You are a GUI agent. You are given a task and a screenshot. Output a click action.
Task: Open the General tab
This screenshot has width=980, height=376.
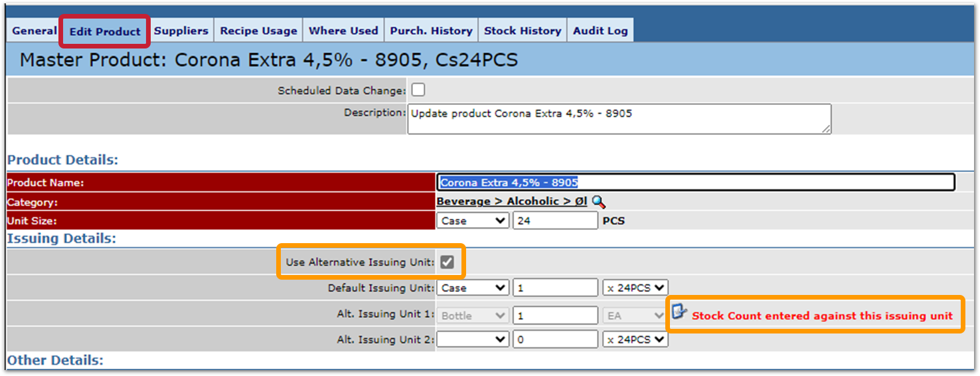pos(34,31)
